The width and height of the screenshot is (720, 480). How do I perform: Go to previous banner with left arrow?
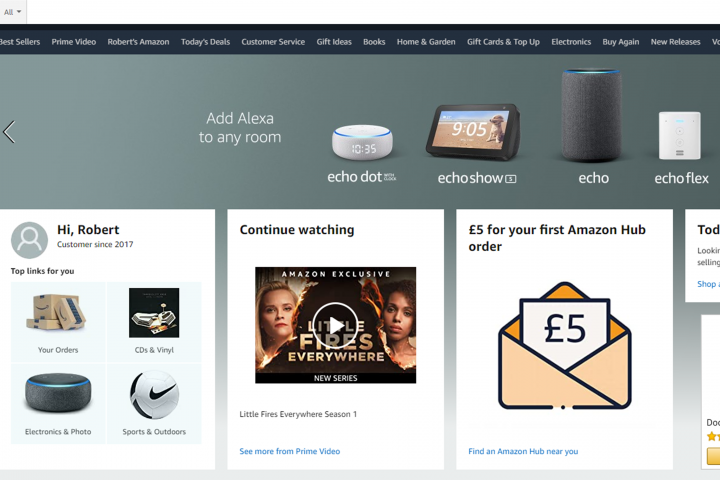click(x=9, y=132)
